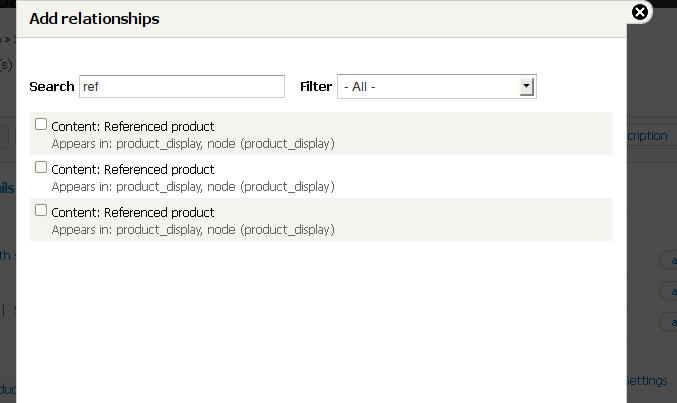
Task: Close the Add relationships dialog
Action: point(641,12)
